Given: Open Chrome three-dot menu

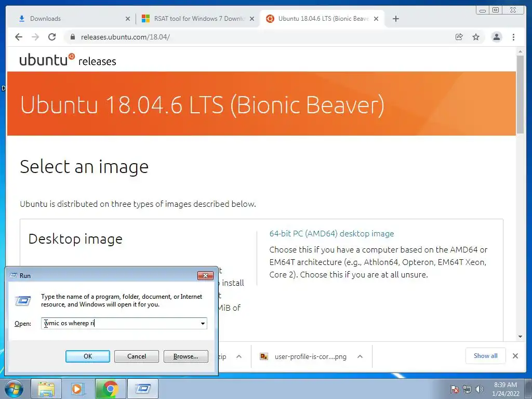Looking at the screenshot, I should coord(514,37).
